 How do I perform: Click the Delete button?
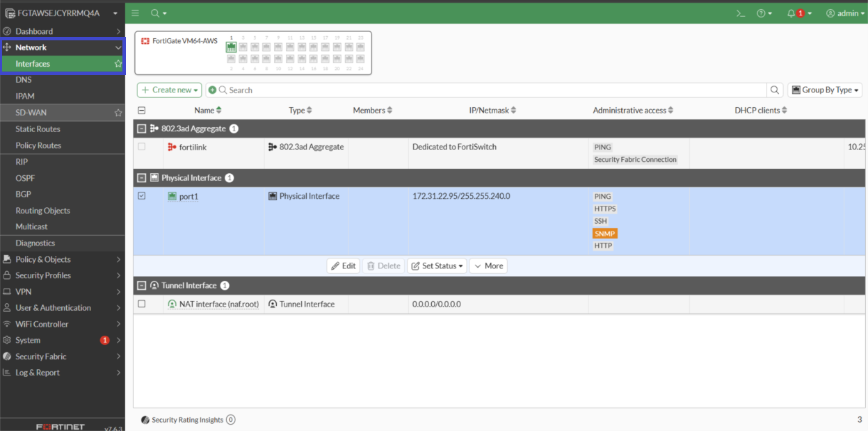(384, 266)
